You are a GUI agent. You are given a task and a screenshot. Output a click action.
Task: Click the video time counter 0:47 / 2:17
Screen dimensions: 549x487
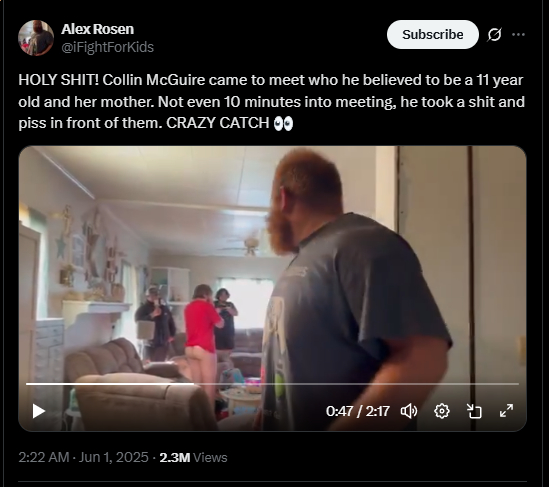[357, 411]
